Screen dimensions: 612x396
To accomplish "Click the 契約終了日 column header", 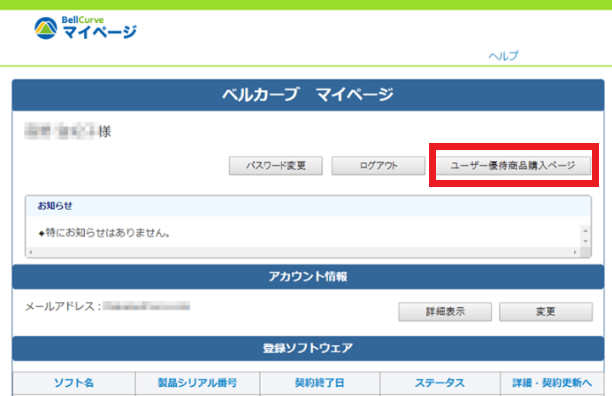I will tap(320, 383).
